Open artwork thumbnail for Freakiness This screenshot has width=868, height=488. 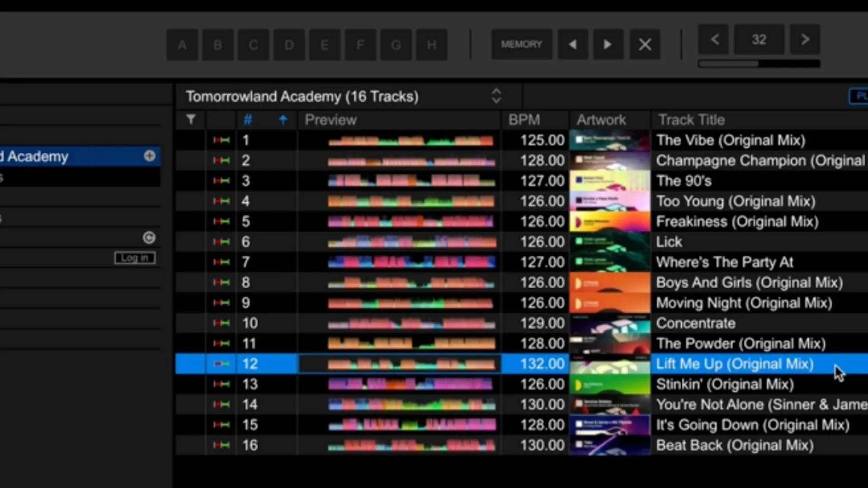[610, 221]
